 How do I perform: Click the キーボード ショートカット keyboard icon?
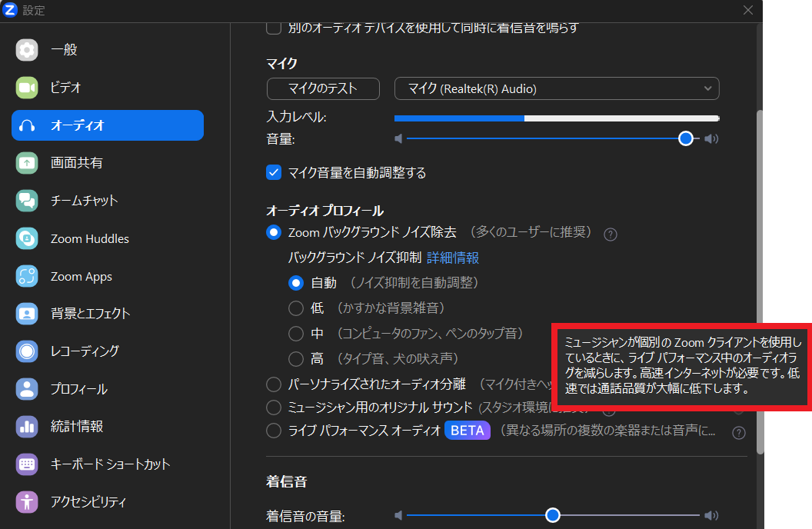pyautogui.click(x=27, y=464)
